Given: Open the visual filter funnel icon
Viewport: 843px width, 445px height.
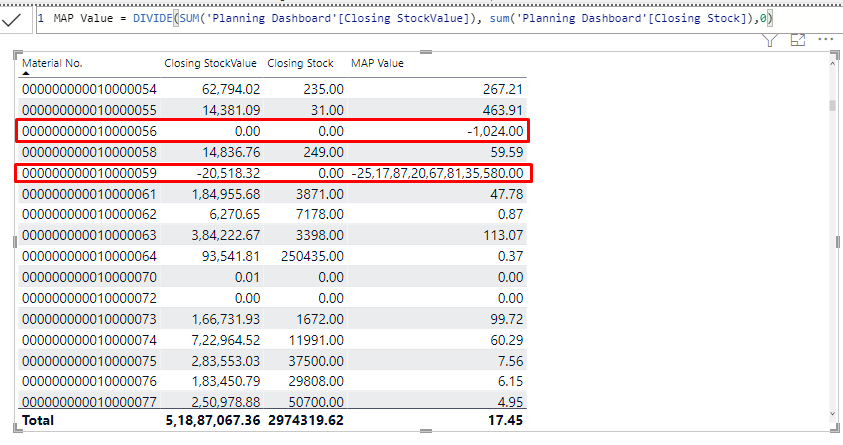Looking at the screenshot, I should pyautogui.click(x=770, y=40).
